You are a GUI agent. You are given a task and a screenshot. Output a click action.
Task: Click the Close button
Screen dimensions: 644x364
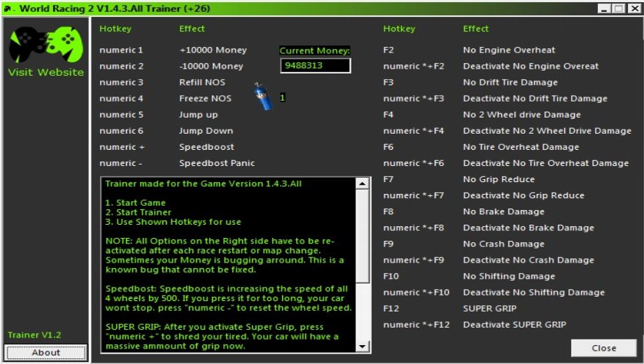[x=603, y=348]
